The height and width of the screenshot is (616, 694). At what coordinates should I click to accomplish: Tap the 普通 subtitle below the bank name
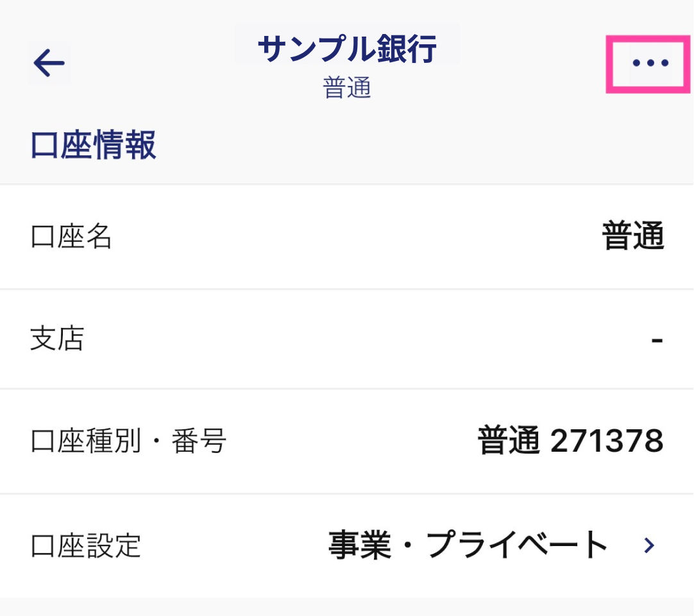[347, 87]
